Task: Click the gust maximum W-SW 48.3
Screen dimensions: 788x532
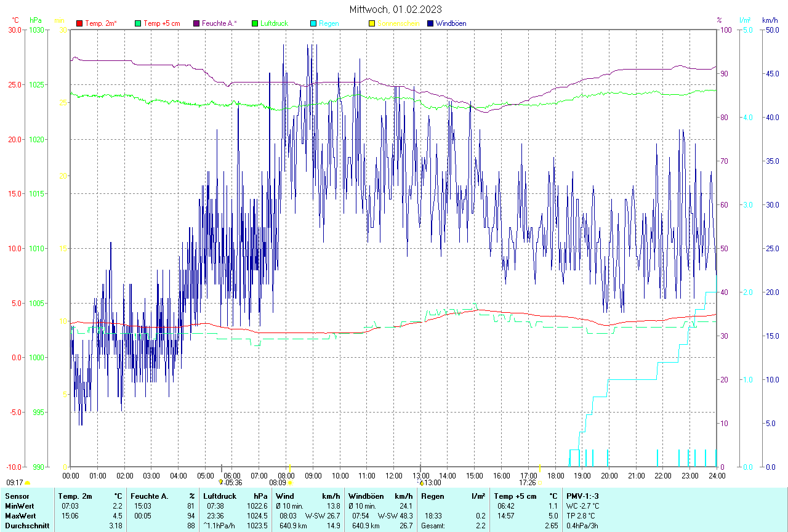Action: pos(395,515)
